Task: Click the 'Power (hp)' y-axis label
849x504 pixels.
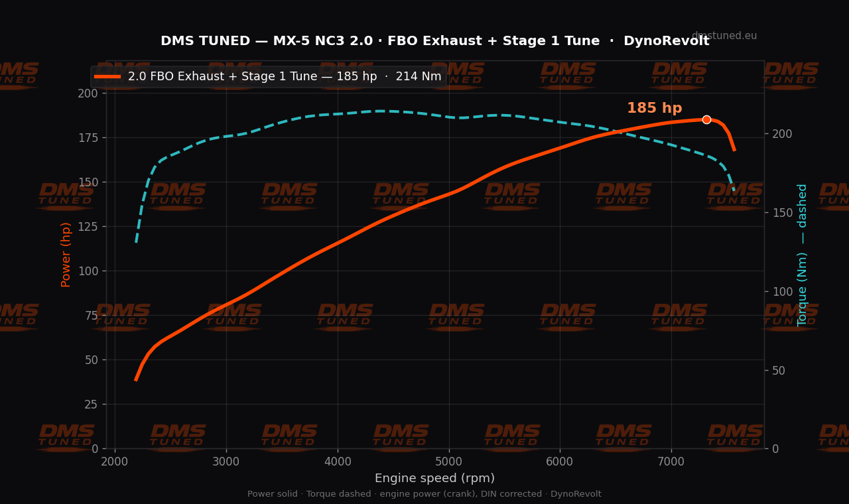Action: tap(66, 255)
